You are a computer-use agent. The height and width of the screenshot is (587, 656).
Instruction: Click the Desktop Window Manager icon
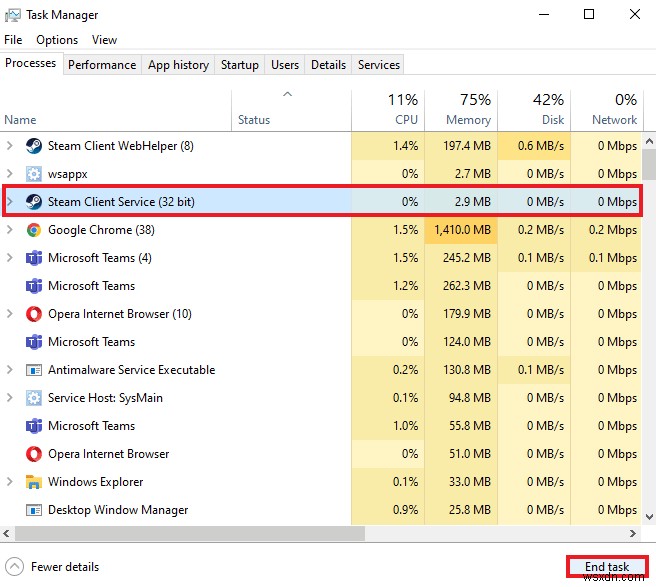(x=33, y=510)
